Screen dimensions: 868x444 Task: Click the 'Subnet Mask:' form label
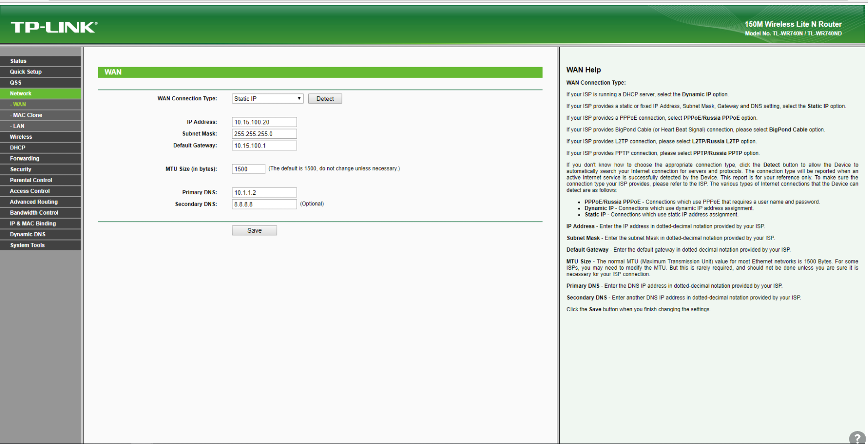click(x=200, y=134)
